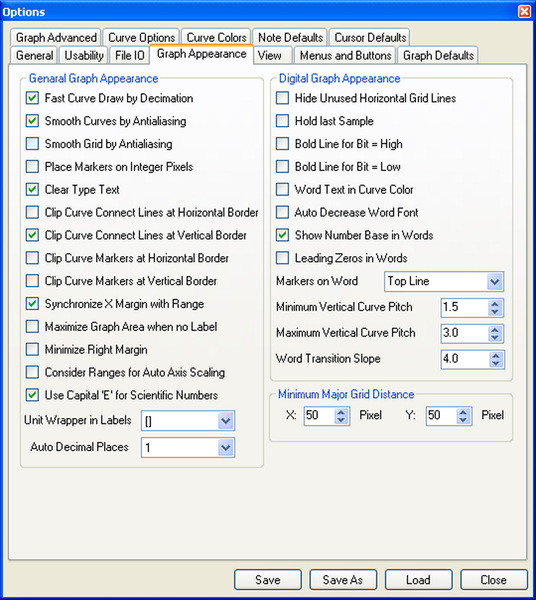Decrease Y grid distance spinner

click(x=463, y=420)
